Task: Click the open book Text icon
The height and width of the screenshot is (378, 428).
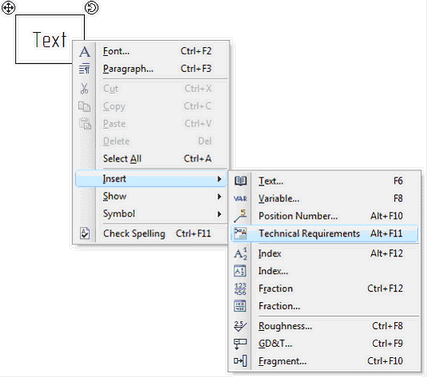Action: (x=240, y=181)
